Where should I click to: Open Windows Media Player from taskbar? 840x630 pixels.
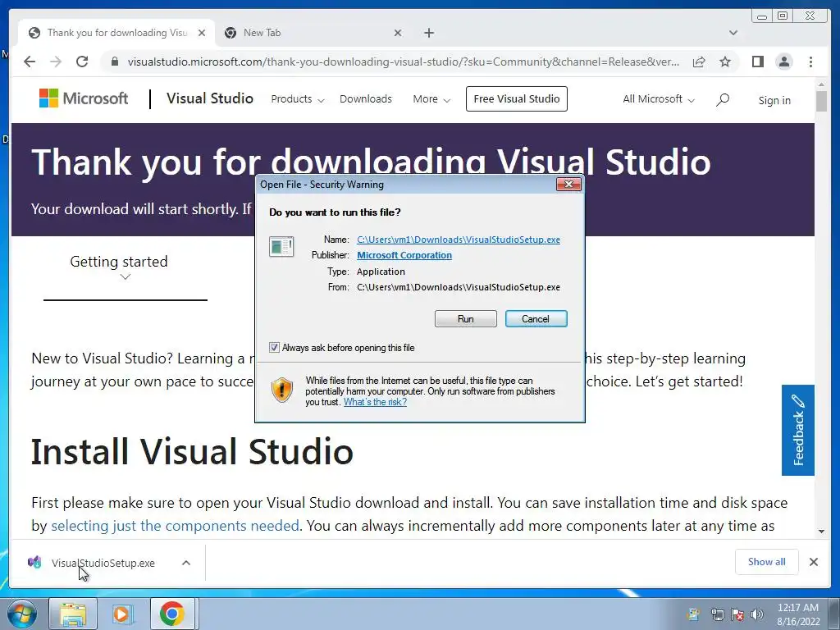[x=121, y=614]
